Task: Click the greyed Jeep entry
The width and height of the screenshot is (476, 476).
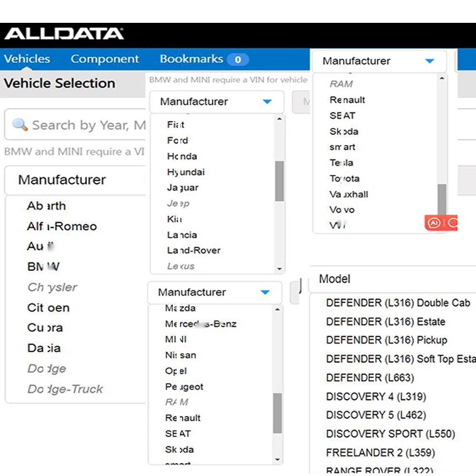Action: pos(178,204)
